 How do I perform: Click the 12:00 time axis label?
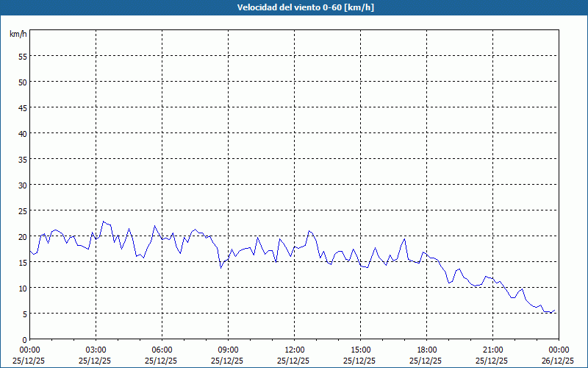294,350
